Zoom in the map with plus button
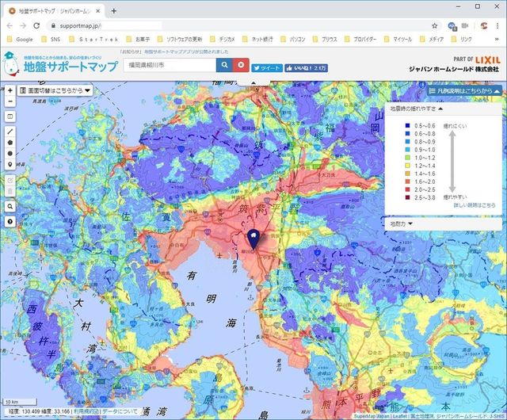 tap(10, 90)
